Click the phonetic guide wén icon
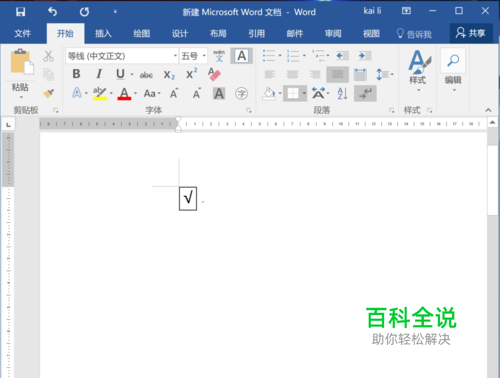The height and width of the screenshot is (378, 500). [x=219, y=56]
